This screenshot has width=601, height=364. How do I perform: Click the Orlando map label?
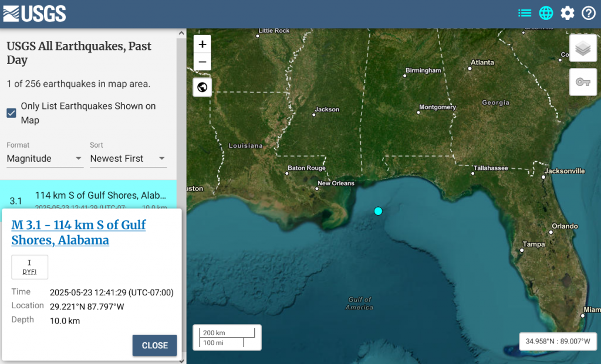coord(565,226)
